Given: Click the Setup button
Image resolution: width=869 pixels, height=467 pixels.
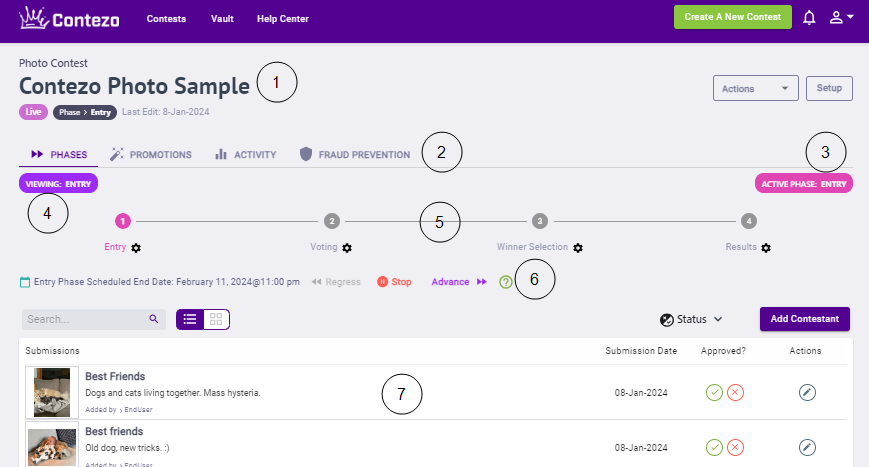Looking at the screenshot, I should tap(829, 89).
